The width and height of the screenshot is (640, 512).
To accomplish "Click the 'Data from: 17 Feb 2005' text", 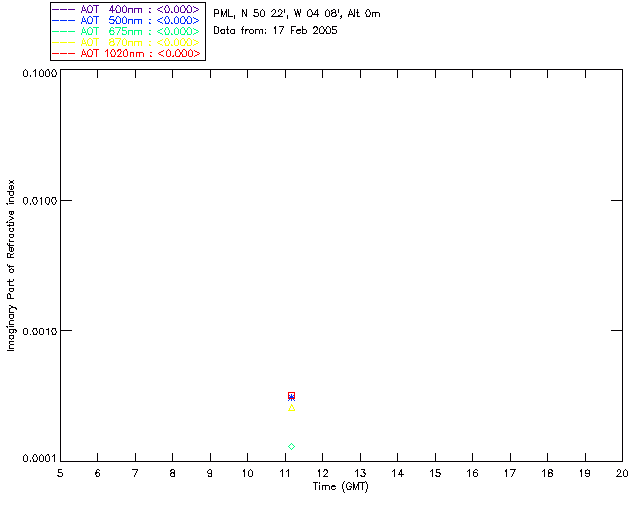I will click(275, 31).
